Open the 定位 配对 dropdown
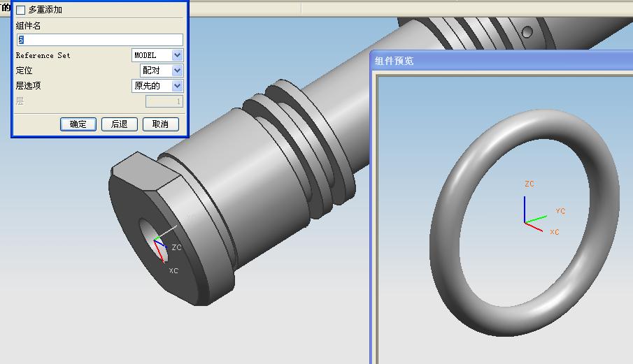Viewport: 633px width, 364px height. click(162, 71)
